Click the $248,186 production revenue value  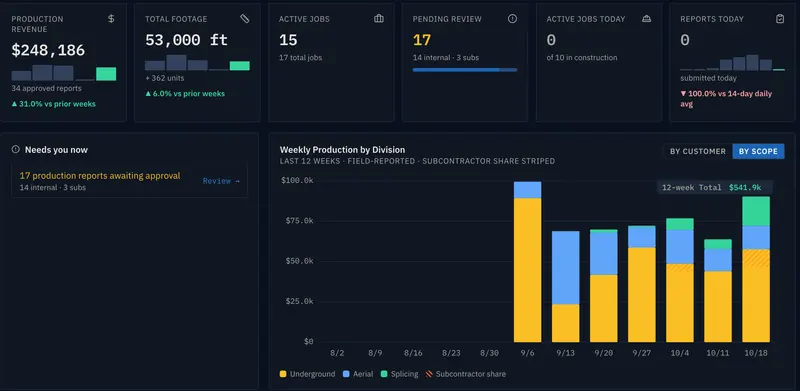click(48, 50)
